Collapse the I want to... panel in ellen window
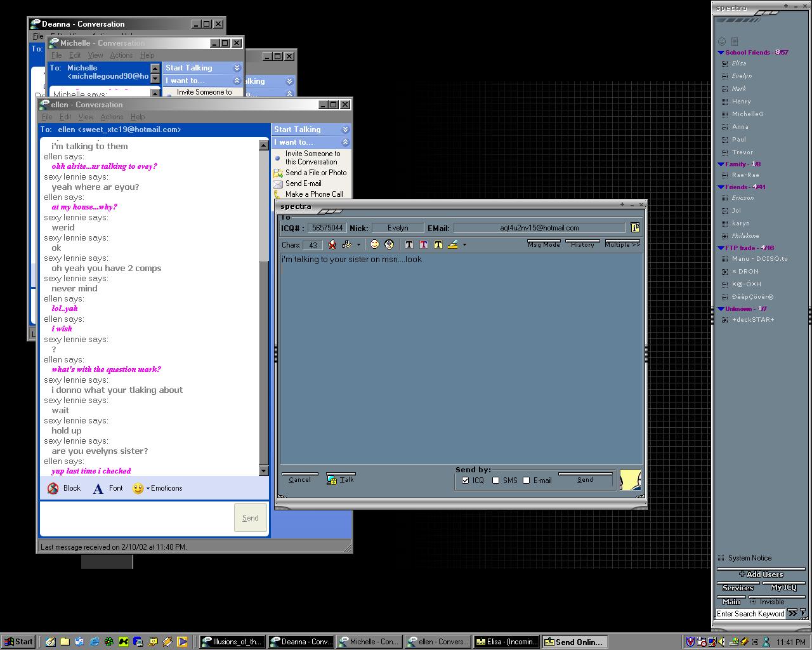Screen dimensions: 812x650 (x=345, y=142)
